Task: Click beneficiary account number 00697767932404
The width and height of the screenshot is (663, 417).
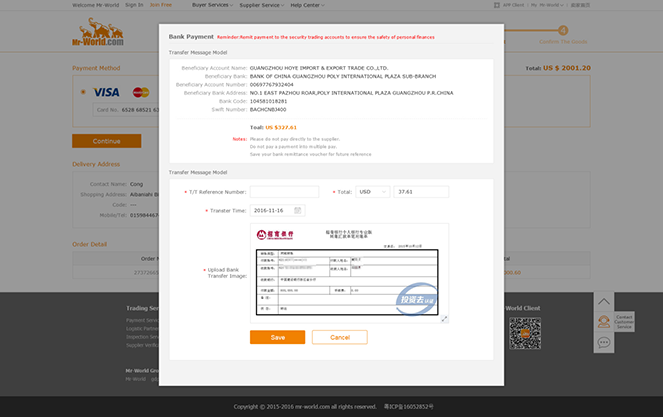Action: [x=271, y=85]
